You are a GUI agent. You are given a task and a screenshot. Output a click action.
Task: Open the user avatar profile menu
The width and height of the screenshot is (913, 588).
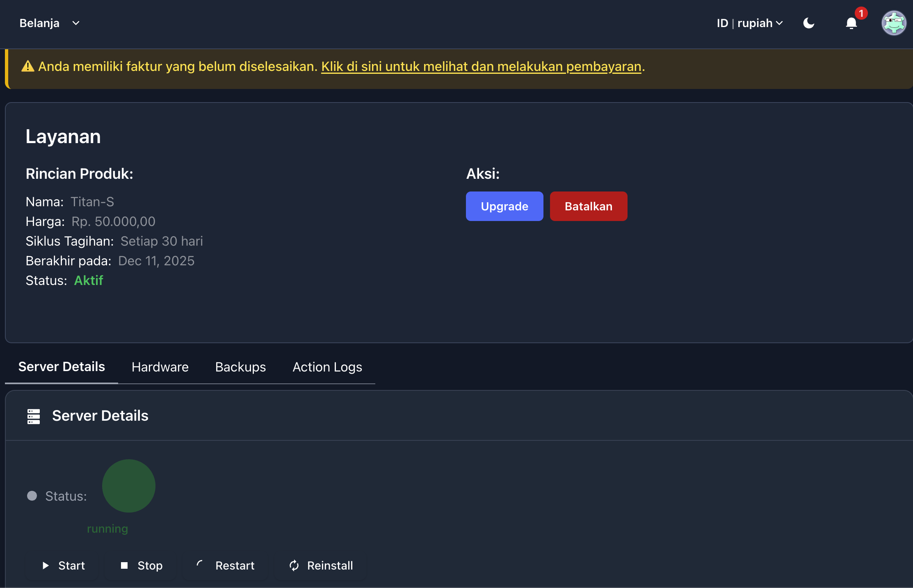tap(894, 23)
